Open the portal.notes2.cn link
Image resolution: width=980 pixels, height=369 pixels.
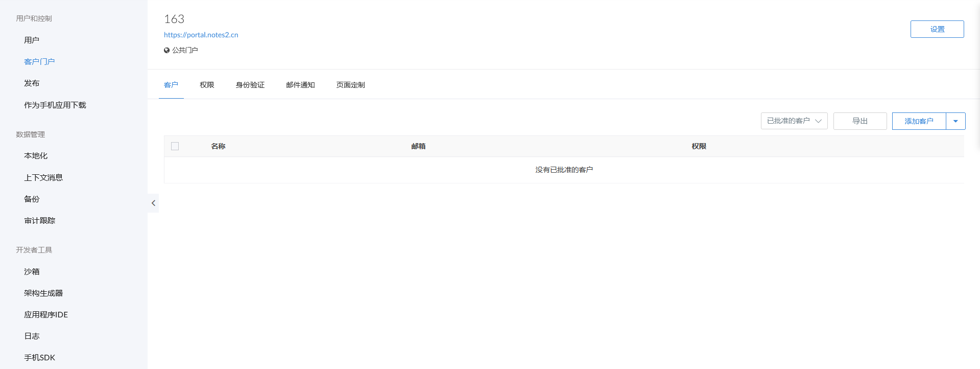[201, 35]
